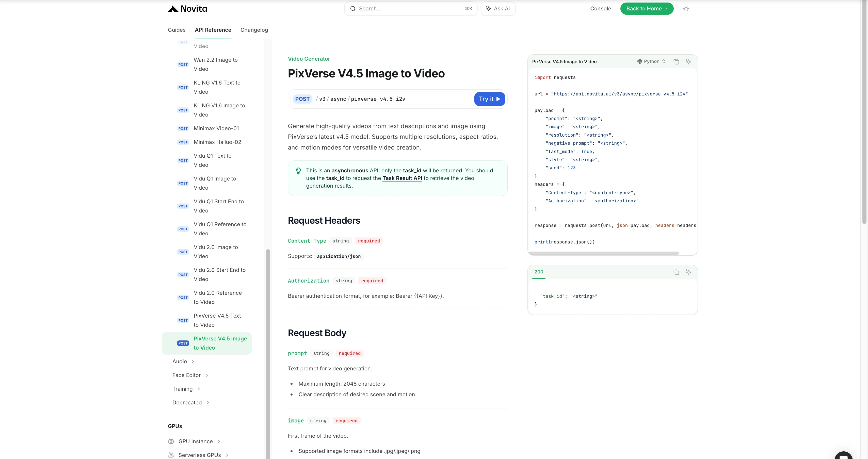Ask AI about the 200 response

[688, 272]
